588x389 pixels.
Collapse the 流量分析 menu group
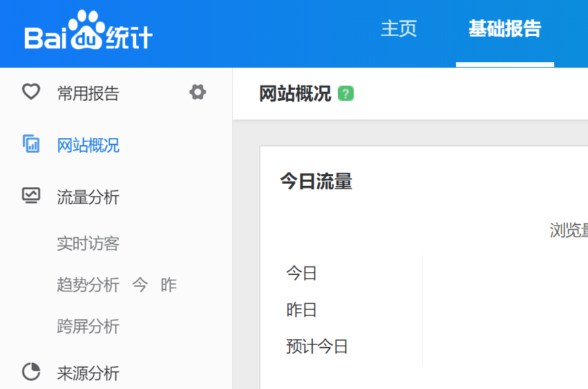coord(88,198)
